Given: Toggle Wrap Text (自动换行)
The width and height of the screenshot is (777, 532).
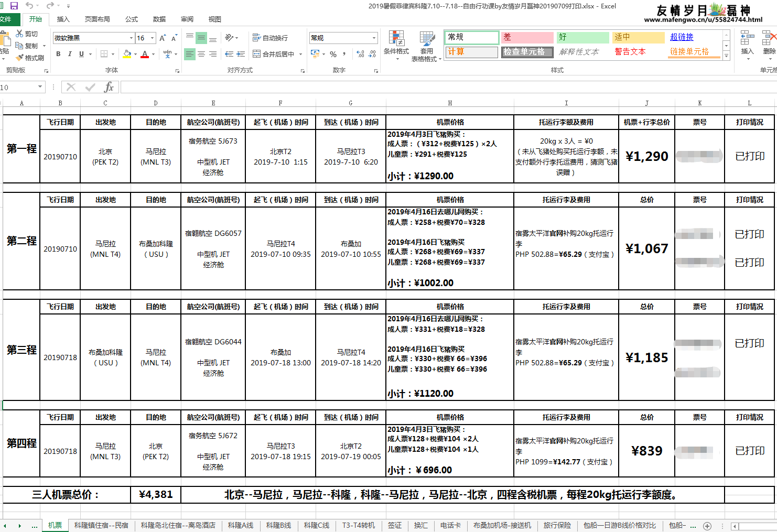Looking at the screenshot, I should click(270, 38).
